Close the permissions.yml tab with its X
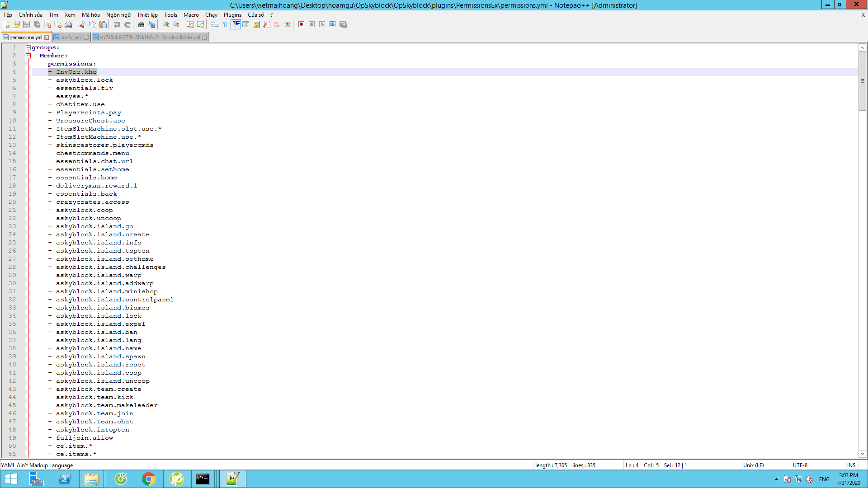868x488 pixels. 47,38
